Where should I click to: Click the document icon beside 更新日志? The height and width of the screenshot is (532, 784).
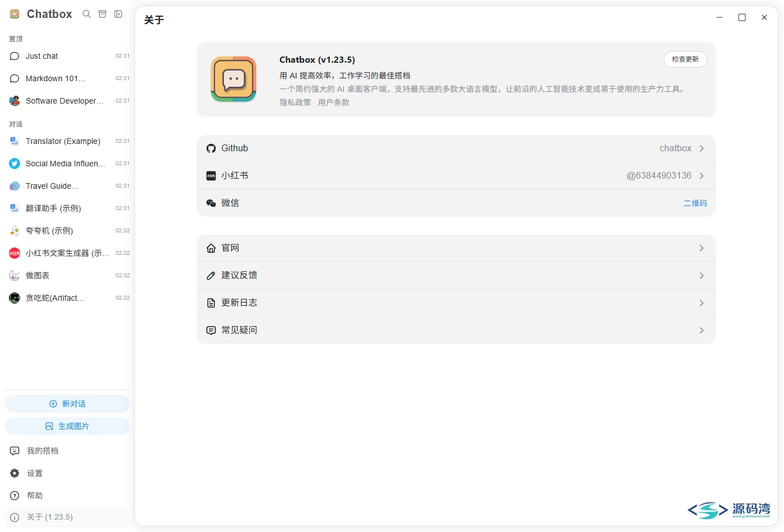tap(211, 303)
